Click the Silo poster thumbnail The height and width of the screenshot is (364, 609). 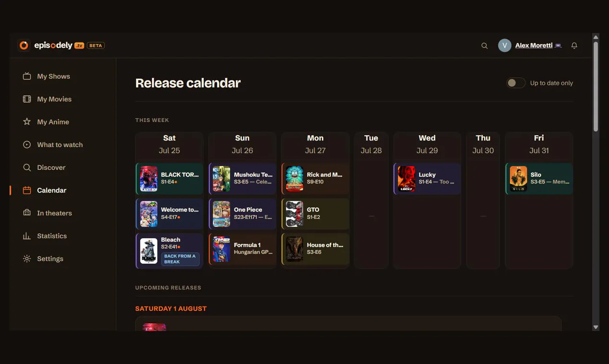pos(518,179)
